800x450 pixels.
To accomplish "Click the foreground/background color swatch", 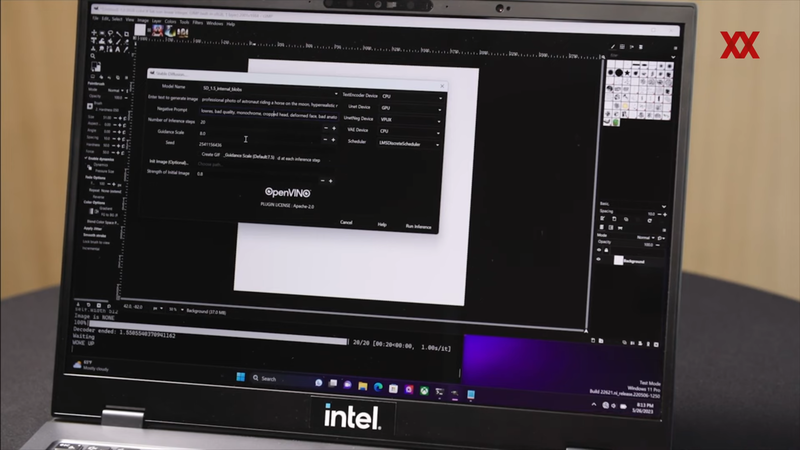I will [95, 66].
